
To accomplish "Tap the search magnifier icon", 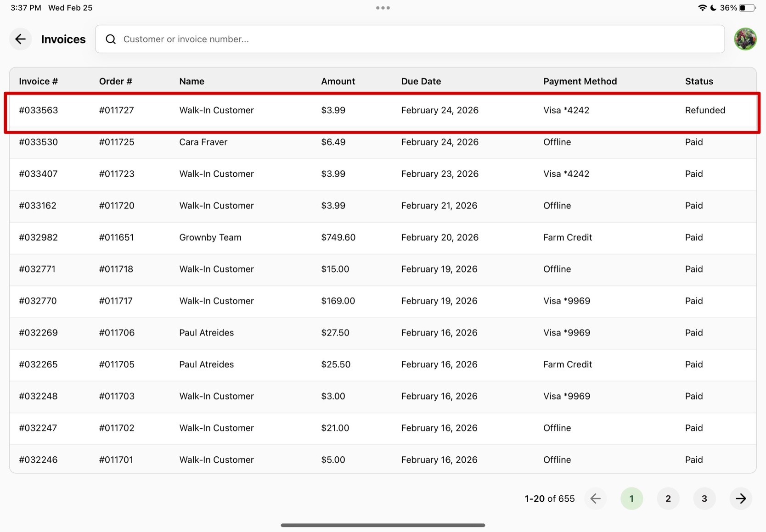I will (111, 39).
